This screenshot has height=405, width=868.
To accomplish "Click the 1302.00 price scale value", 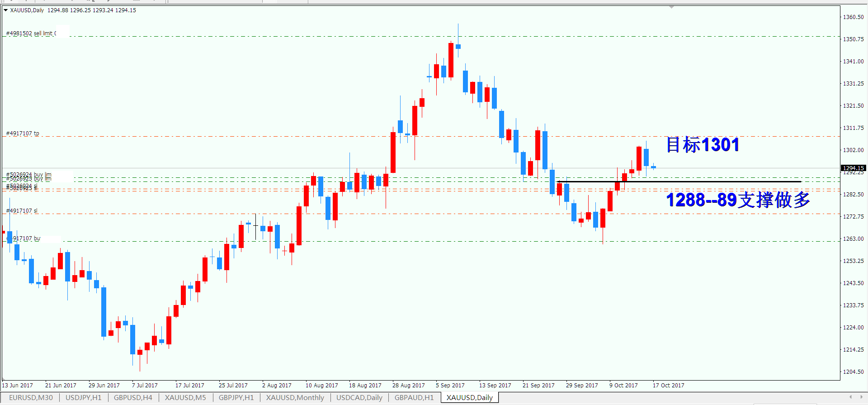I will (853, 150).
